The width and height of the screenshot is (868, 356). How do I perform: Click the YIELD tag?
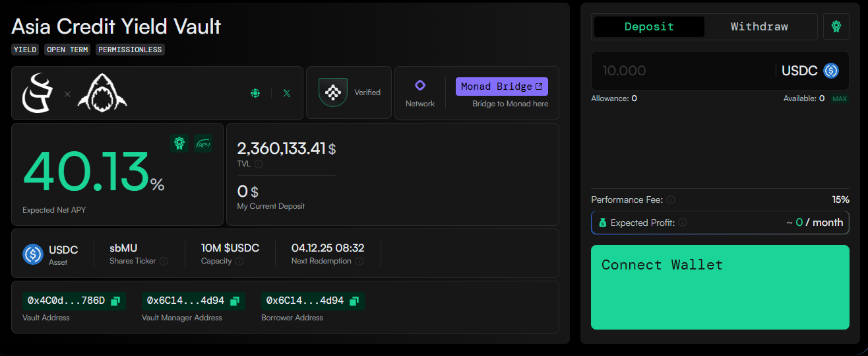click(x=25, y=50)
